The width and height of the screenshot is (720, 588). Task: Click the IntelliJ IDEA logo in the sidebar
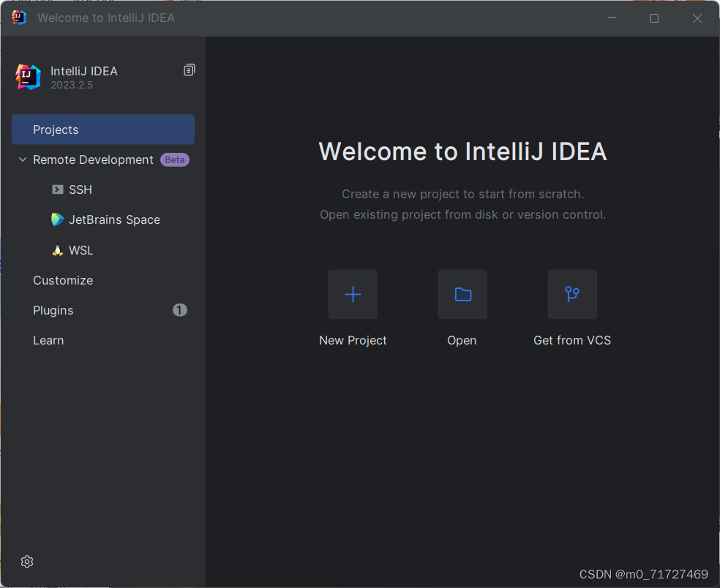28,77
